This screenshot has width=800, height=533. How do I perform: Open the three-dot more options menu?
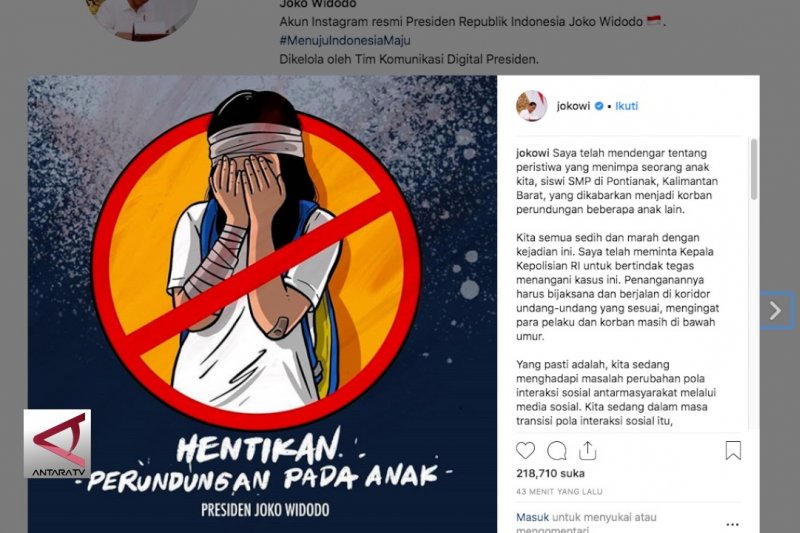coord(733,524)
